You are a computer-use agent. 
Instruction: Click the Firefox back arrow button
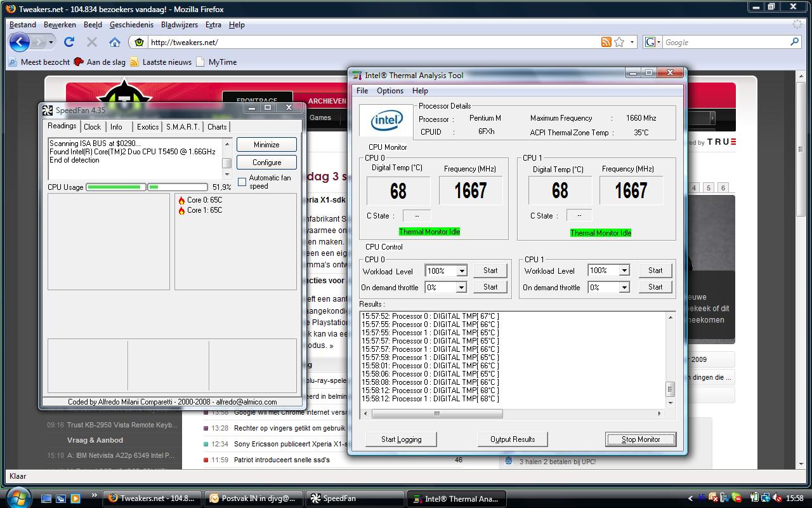click(x=19, y=42)
